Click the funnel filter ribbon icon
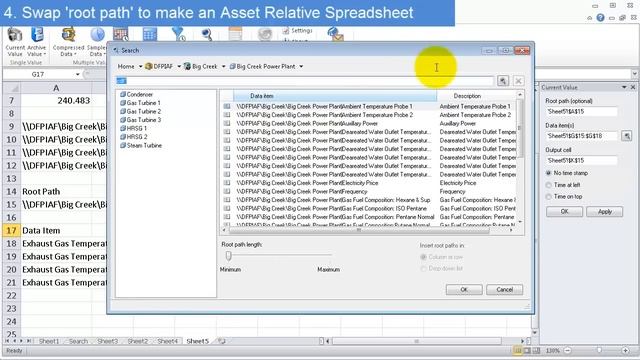This screenshot has width=640, height=360. click(x=178, y=34)
